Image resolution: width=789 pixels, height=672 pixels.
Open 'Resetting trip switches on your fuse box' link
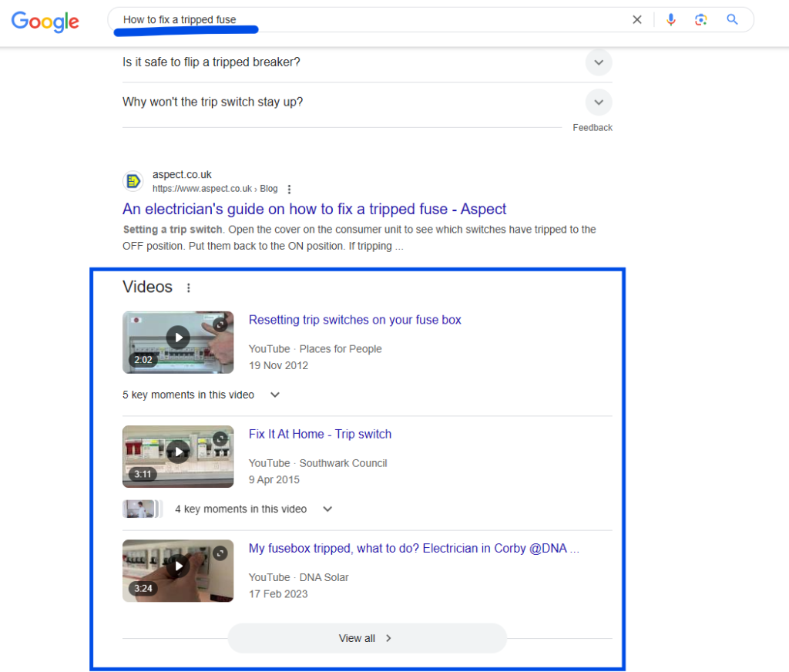(354, 320)
